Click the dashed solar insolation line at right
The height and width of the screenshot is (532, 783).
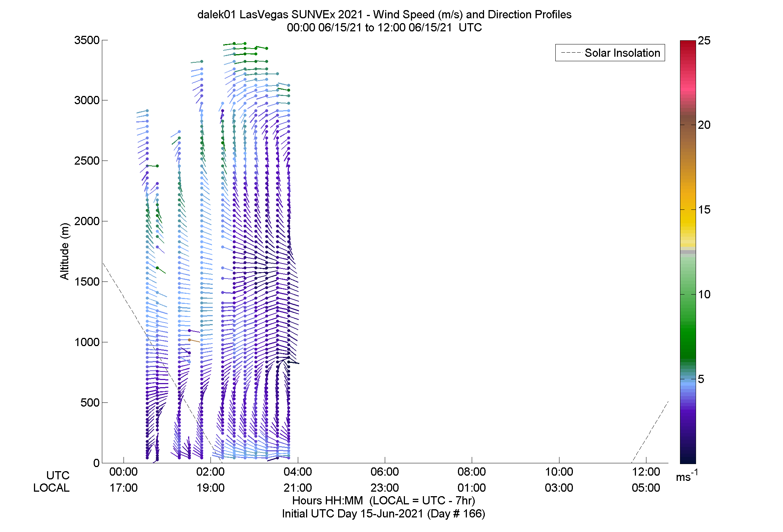(650, 432)
